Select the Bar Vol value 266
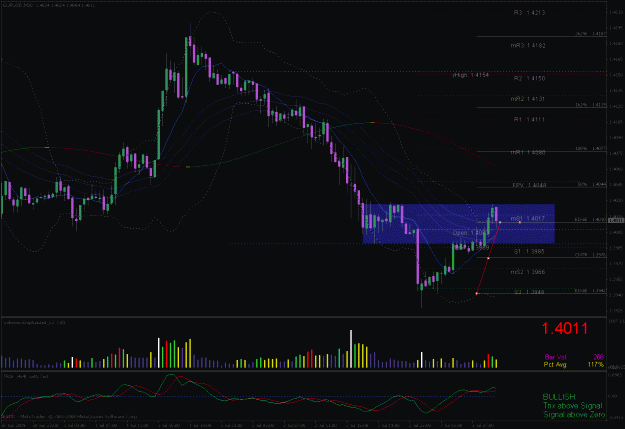The width and height of the screenshot is (625, 429). pyautogui.click(x=598, y=357)
